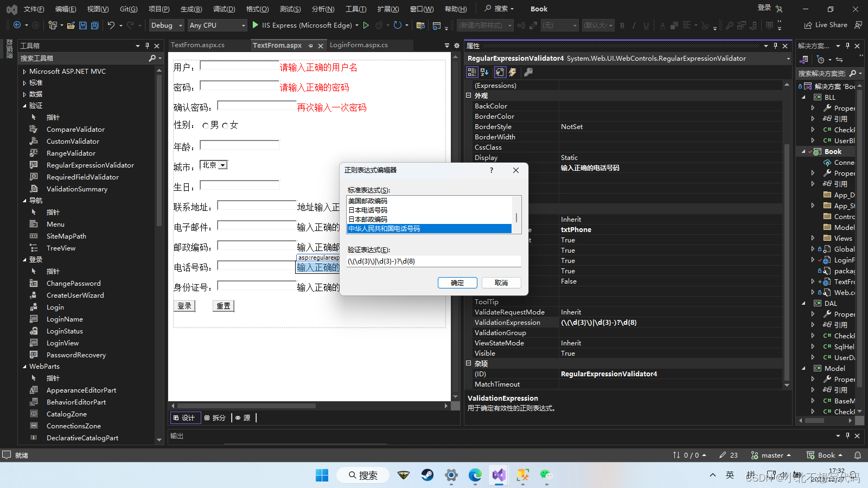Image resolution: width=868 pixels, height=488 pixels.
Task: Open the 调试(D) menu
Action: pyautogui.click(x=224, y=9)
